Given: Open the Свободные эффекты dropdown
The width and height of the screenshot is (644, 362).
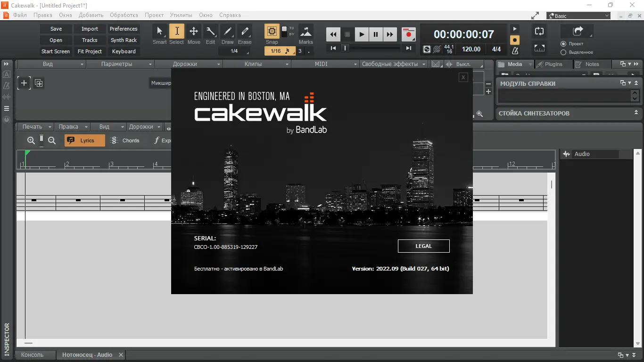Looking at the screenshot, I should click(394, 64).
